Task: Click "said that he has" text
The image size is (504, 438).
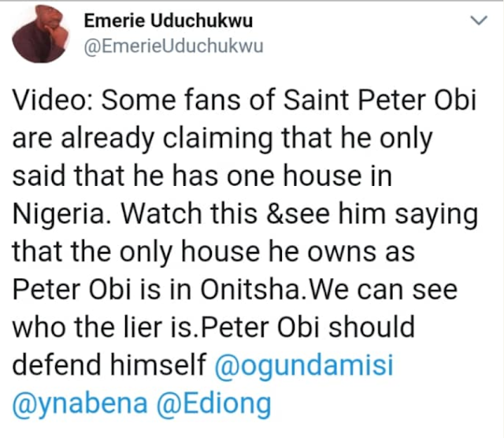Action: [115, 176]
